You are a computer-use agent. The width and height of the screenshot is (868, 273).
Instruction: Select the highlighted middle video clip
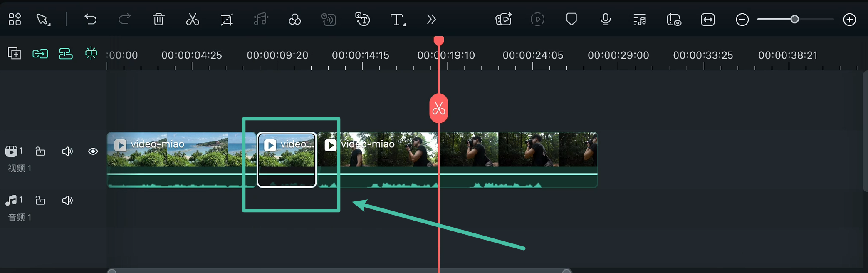coord(287,160)
